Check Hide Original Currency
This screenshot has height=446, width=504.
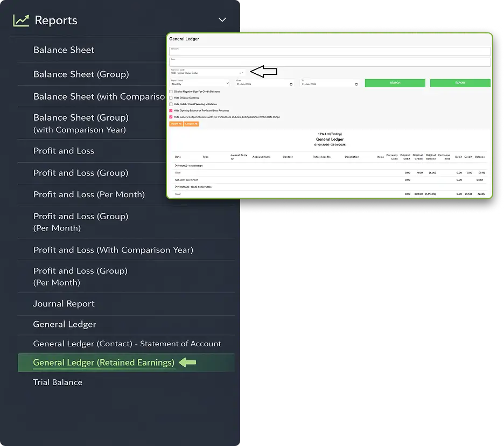[171, 98]
